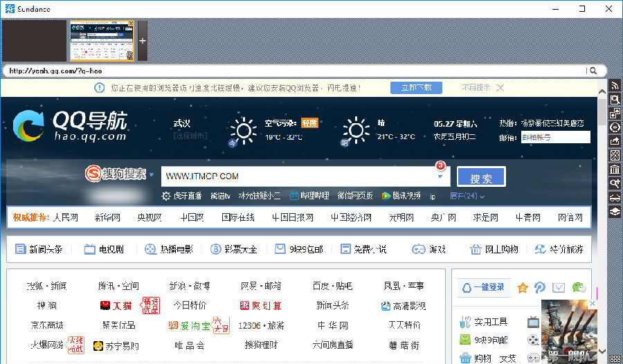The image size is (623, 364).
Task: Open 天猫 link
Action: coord(116,306)
